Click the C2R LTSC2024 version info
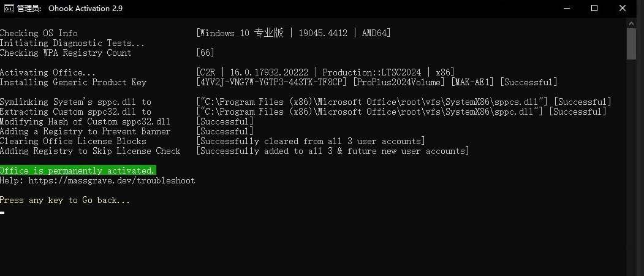 325,72
